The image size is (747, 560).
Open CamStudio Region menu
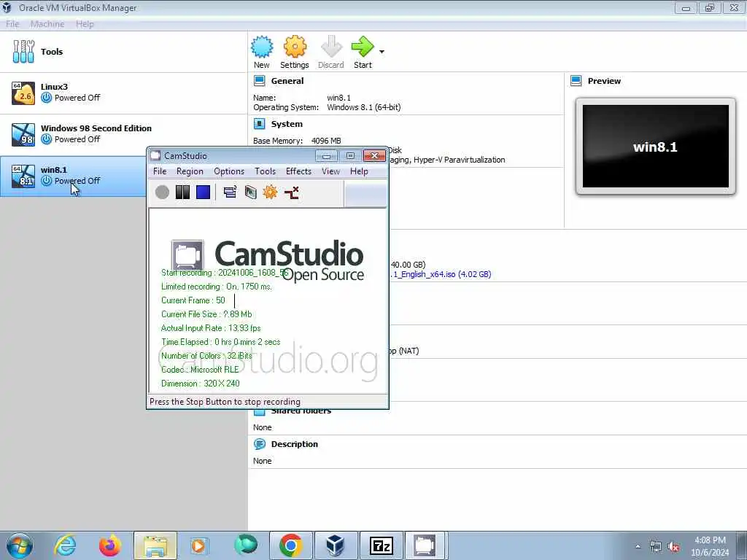pyautogui.click(x=190, y=171)
